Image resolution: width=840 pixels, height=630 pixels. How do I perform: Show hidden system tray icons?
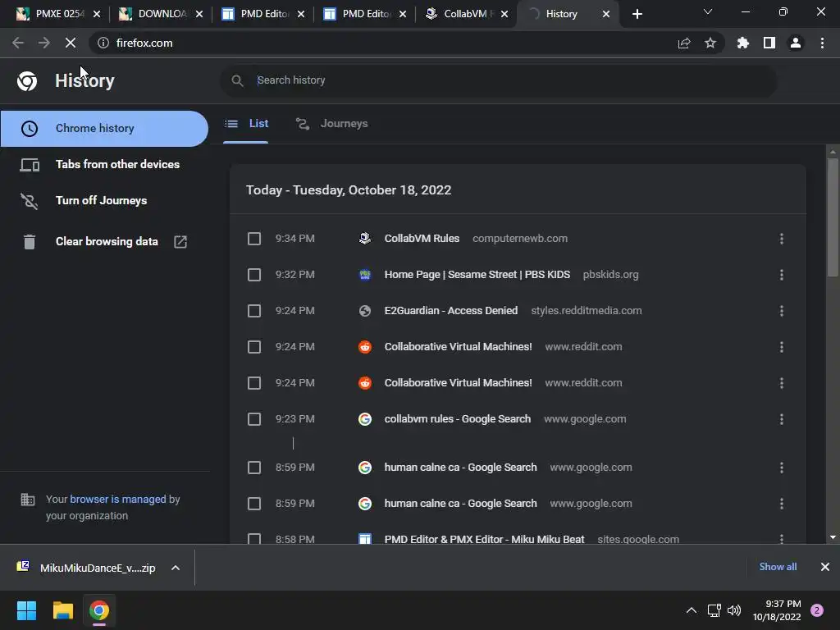pos(692,610)
